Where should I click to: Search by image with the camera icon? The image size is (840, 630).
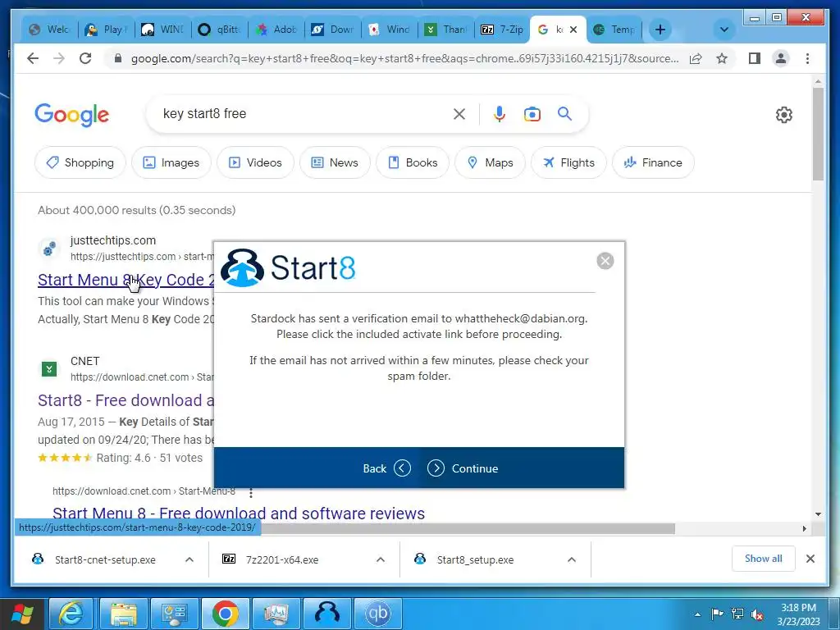click(532, 113)
